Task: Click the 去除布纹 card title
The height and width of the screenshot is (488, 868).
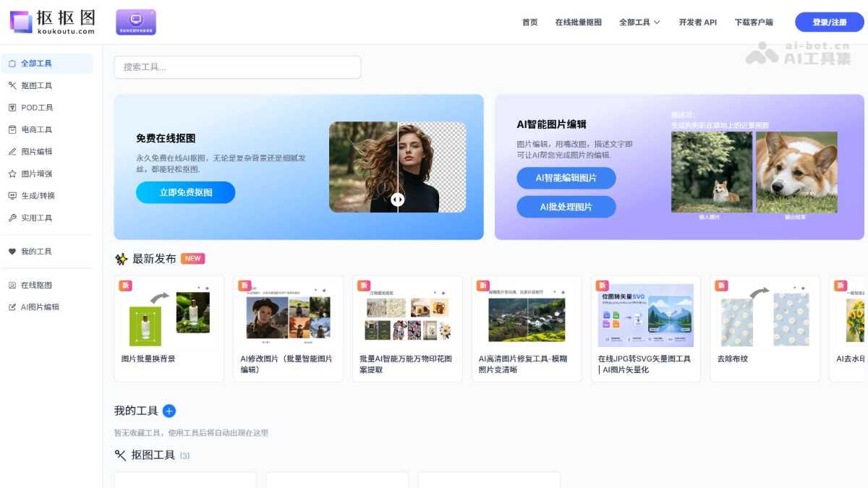Action: point(731,359)
